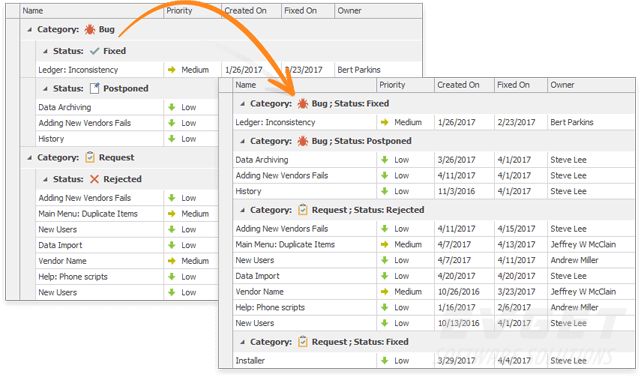The width and height of the screenshot is (641, 377).
Task: Collapse the Bug; Status: Postponed merged group
Action: 242,141
